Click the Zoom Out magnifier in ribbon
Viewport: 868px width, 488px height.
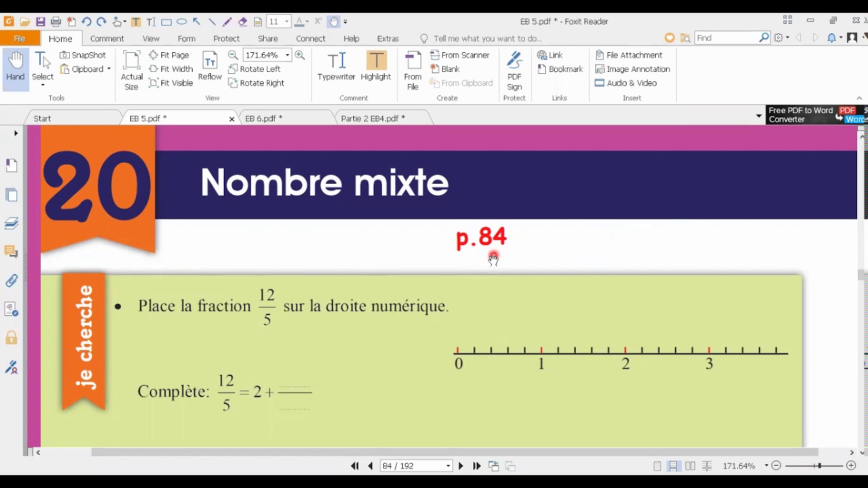233,55
